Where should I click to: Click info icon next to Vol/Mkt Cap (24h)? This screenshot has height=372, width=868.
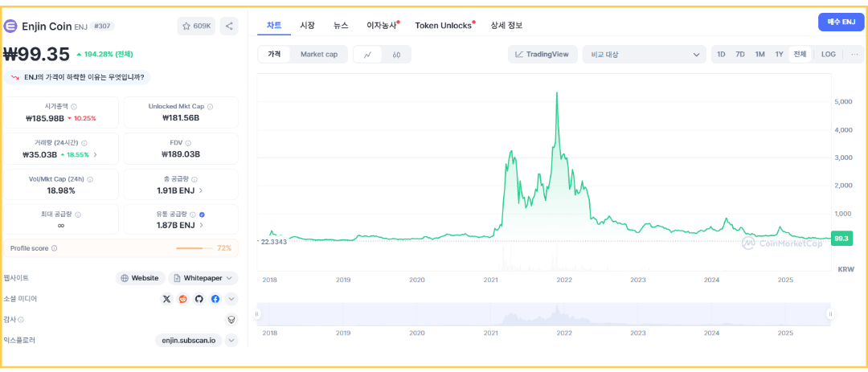click(x=90, y=179)
